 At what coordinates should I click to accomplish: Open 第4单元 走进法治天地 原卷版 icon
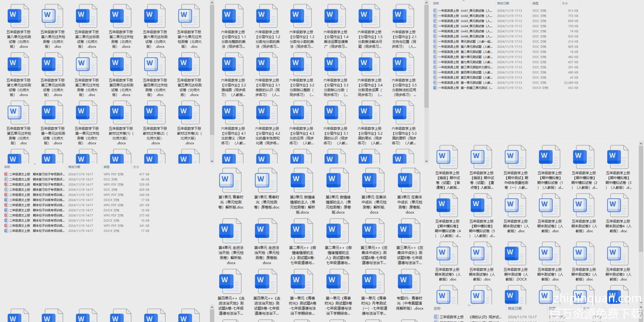coord(267,231)
